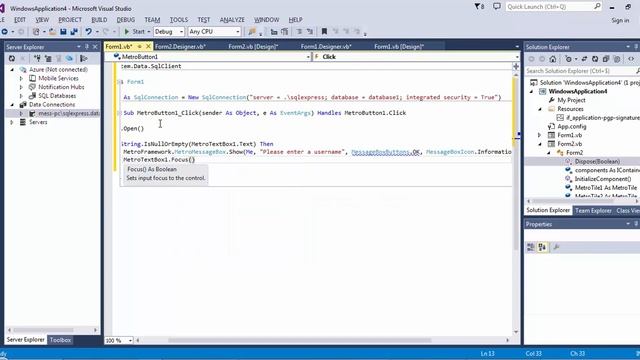
Task: Click Collapse All icon in Solution Explorer
Action: coord(606,59)
